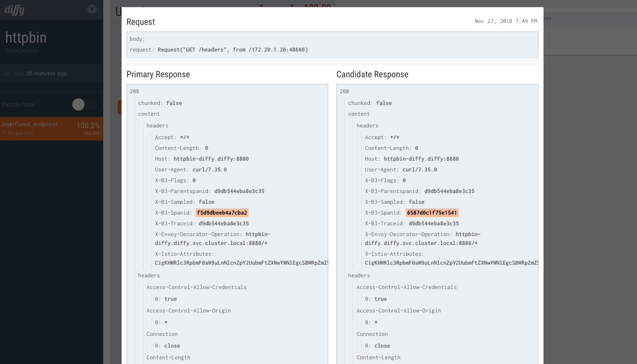Screen dimensions: 637x364
Task: Click '0: close' in Primary Response
Action: 167,346
